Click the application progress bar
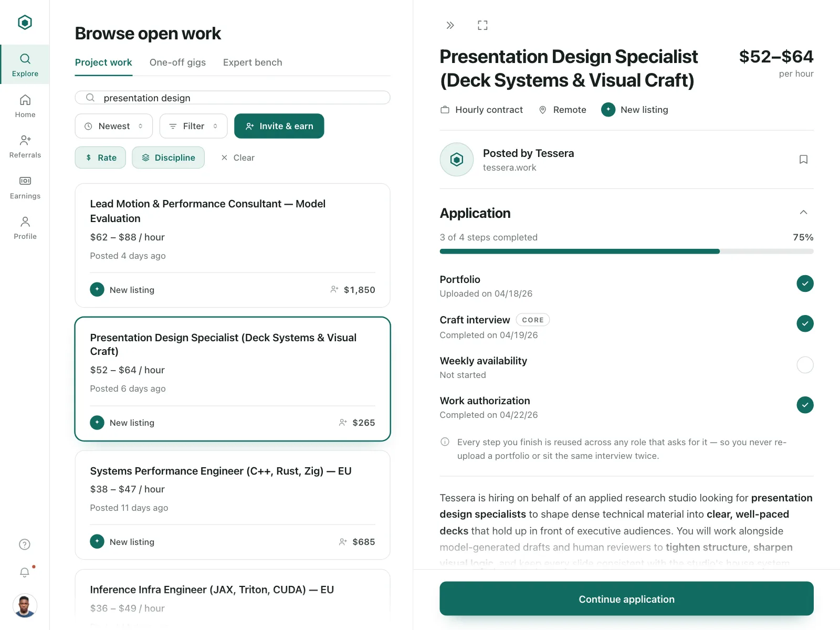 pyautogui.click(x=626, y=251)
